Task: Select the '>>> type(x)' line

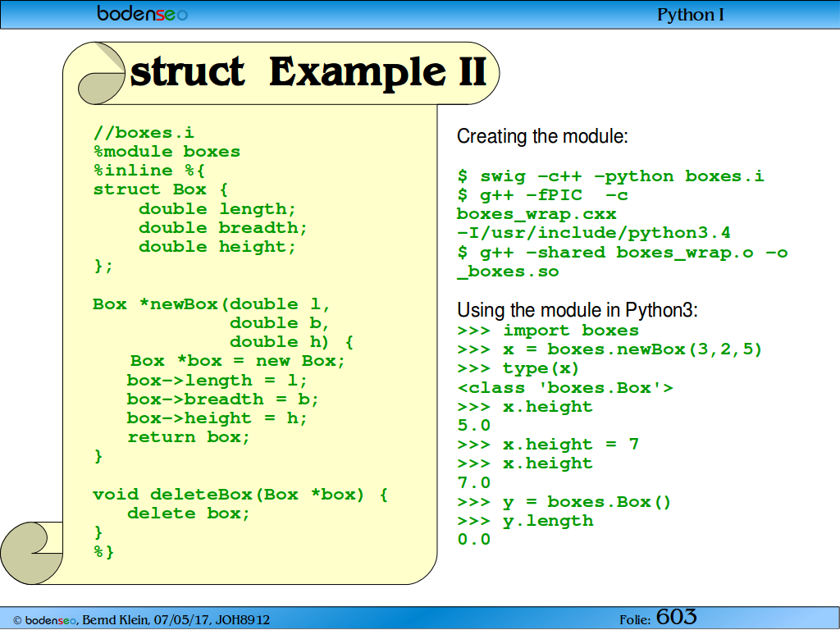Action: 518,368
